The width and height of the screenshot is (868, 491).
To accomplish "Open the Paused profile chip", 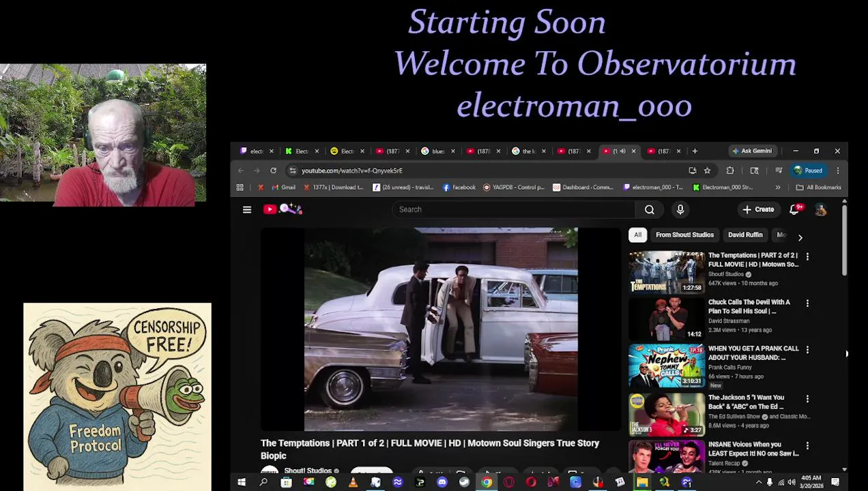I will coord(809,170).
